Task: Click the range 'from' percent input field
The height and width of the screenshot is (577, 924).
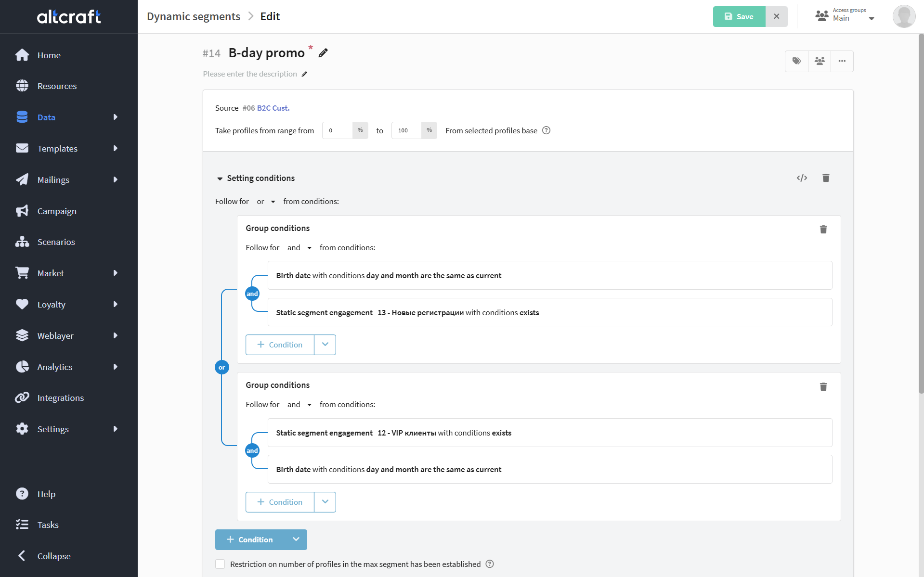Action: point(337,130)
